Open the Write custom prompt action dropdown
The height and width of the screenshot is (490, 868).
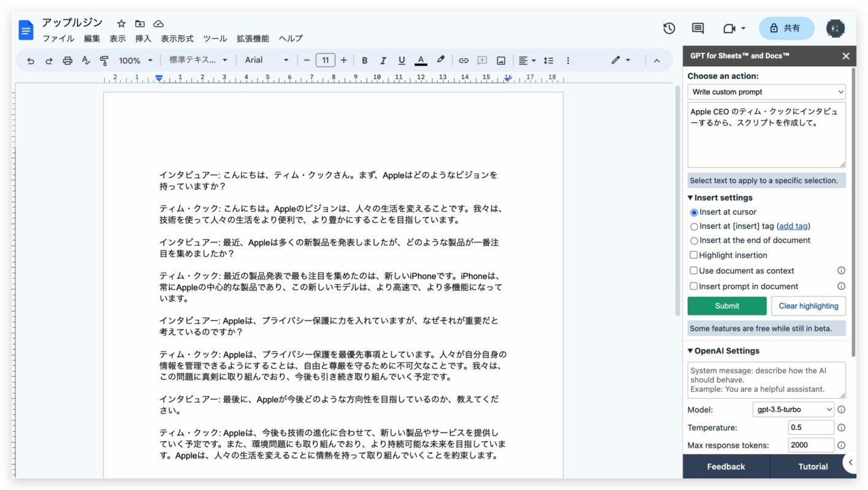[x=766, y=92]
